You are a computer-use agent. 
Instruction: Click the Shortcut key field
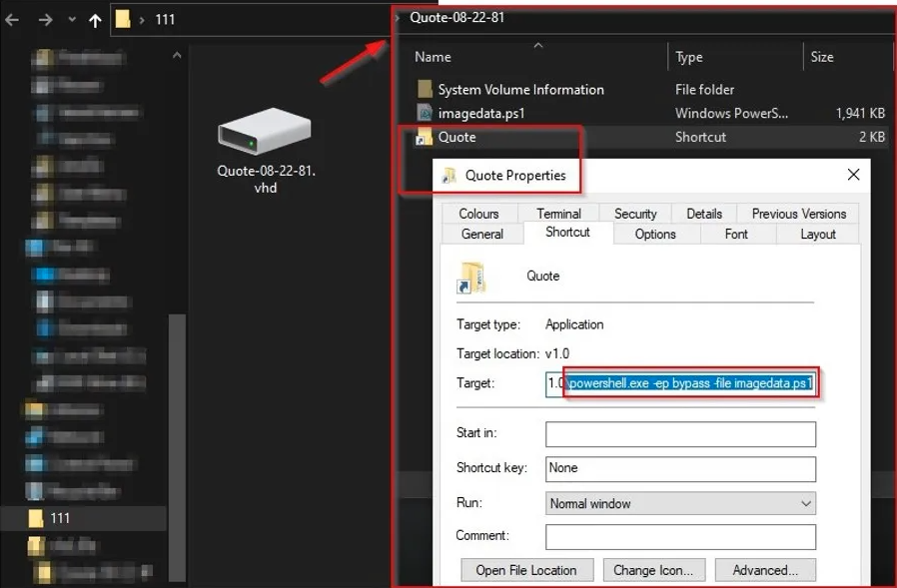pyautogui.click(x=680, y=468)
